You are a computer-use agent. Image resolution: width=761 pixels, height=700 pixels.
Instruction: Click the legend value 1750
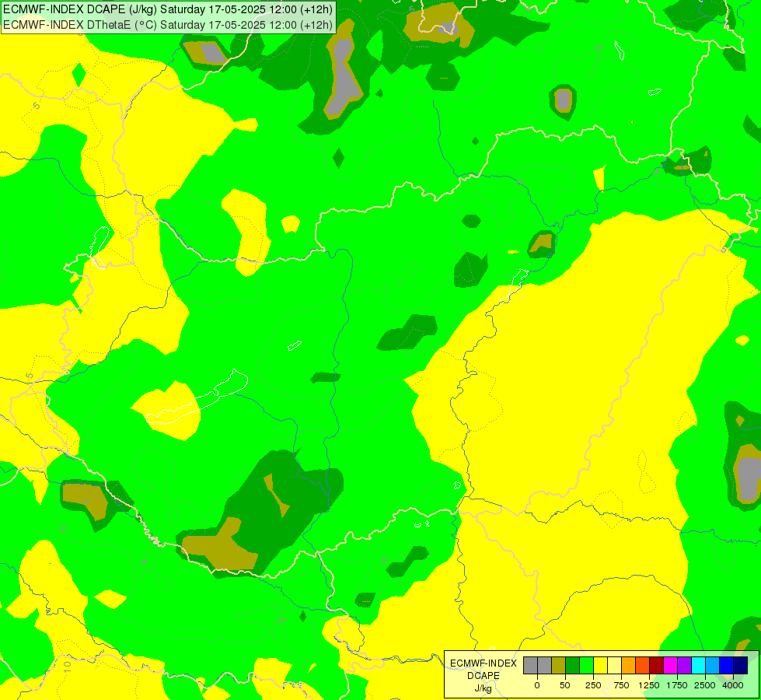click(677, 685)
